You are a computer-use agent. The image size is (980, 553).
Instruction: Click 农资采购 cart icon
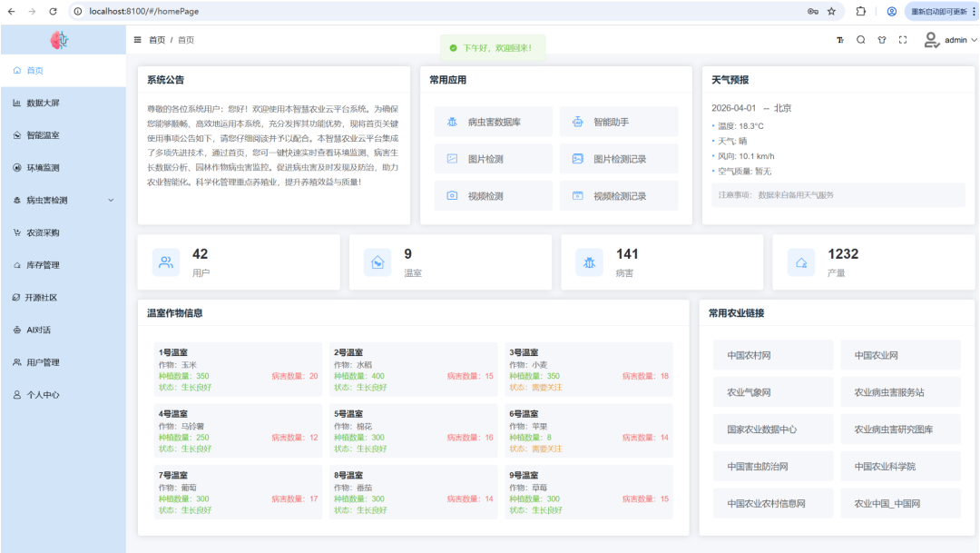click(17, 232)
